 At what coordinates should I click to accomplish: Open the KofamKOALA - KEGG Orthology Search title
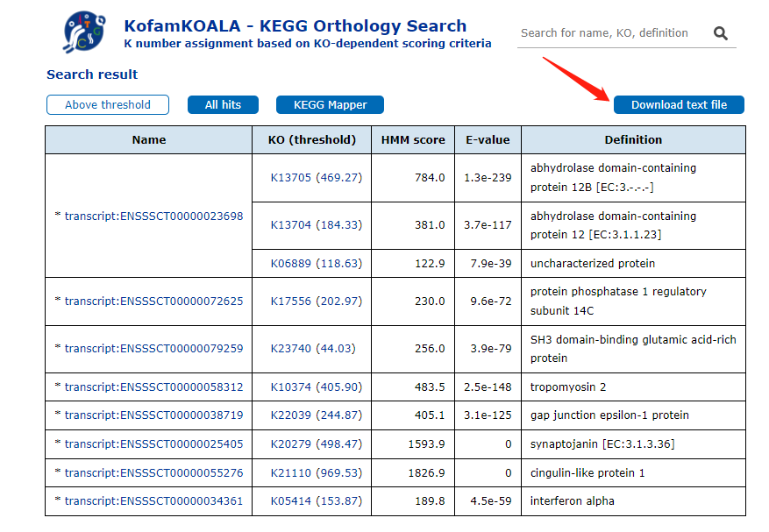click(295, 25)
